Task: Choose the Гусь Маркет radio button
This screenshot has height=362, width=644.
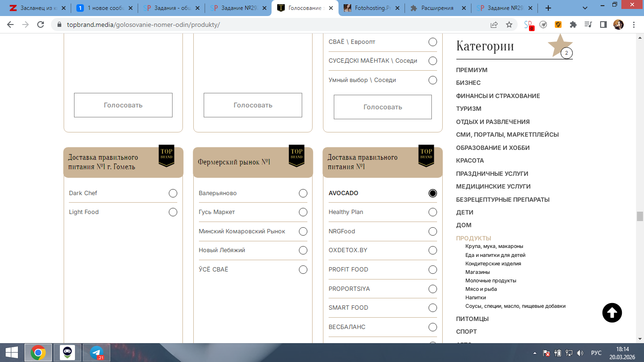Action: (303, 212)
